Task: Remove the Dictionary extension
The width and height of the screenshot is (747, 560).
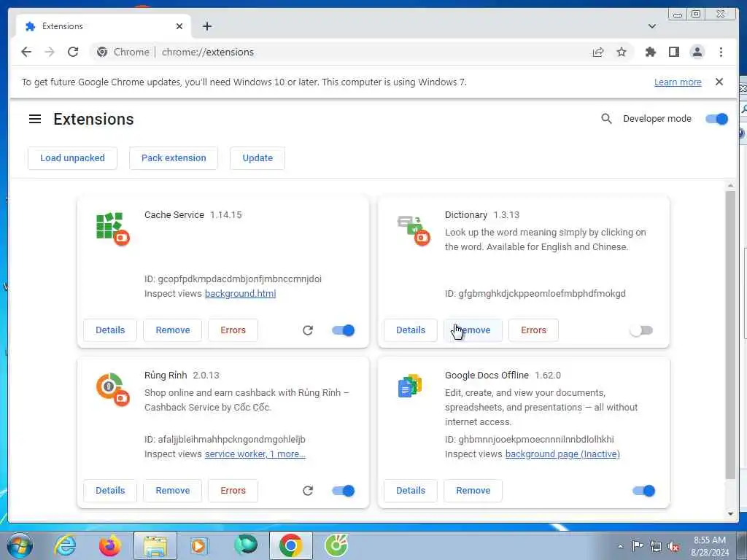Action: 473,330
